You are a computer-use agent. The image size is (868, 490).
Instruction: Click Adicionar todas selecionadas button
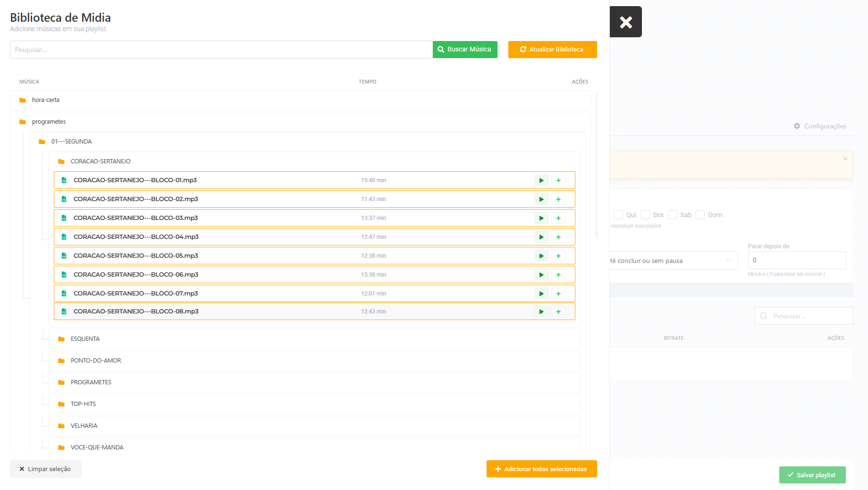[541, 469]
